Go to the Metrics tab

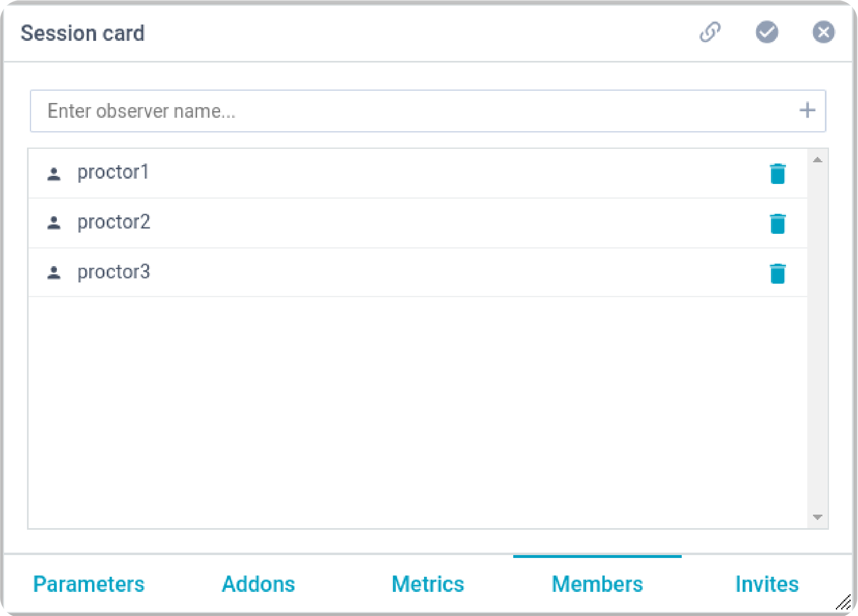click(x=428, y=584)
